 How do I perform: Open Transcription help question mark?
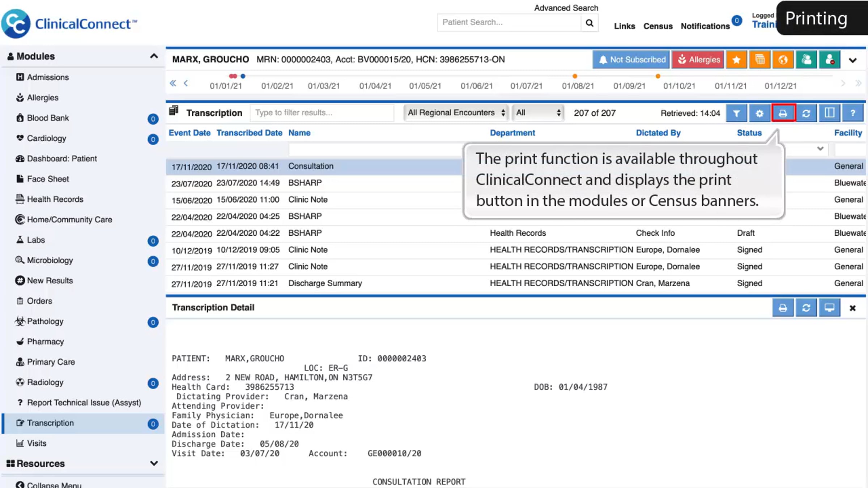pos(853,114)
